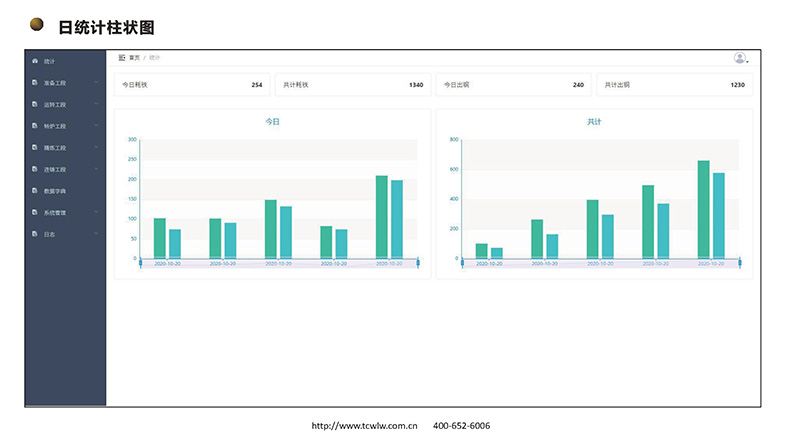Click the left zoom handle of 共计 chart

tap(462, 263)
